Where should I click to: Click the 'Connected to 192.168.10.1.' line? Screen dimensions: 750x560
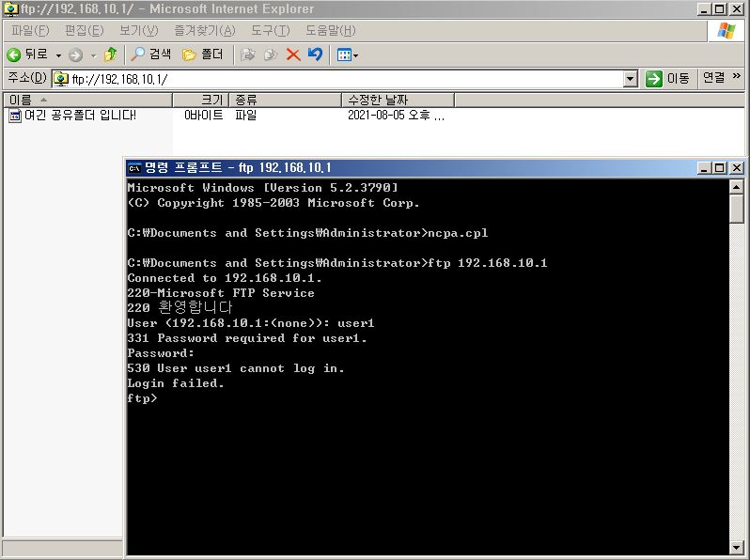[x=225, y=278]
